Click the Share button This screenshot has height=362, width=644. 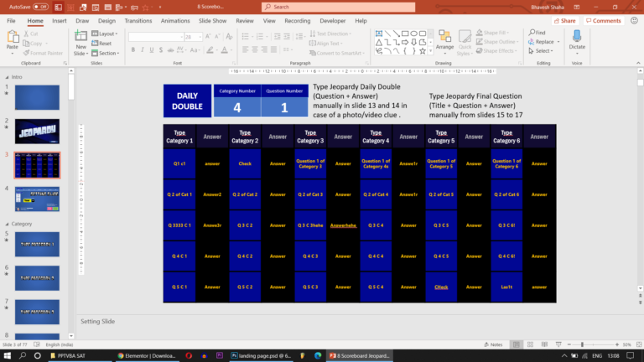click(x=564, y=20)
